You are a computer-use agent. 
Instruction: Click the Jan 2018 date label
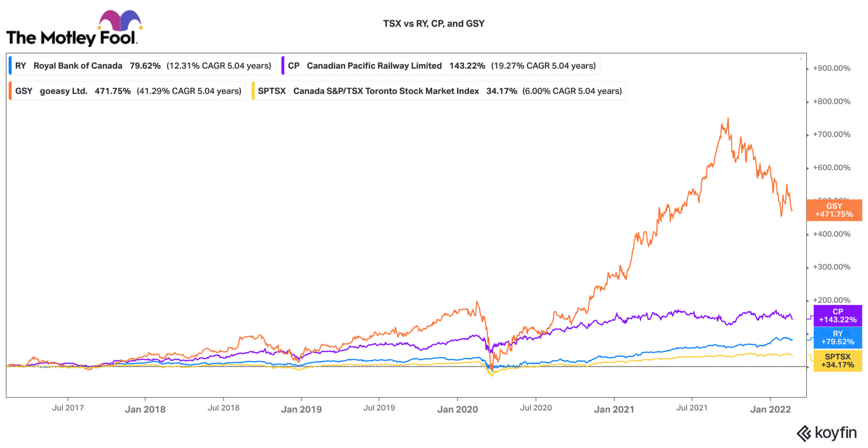coord(145,409)
